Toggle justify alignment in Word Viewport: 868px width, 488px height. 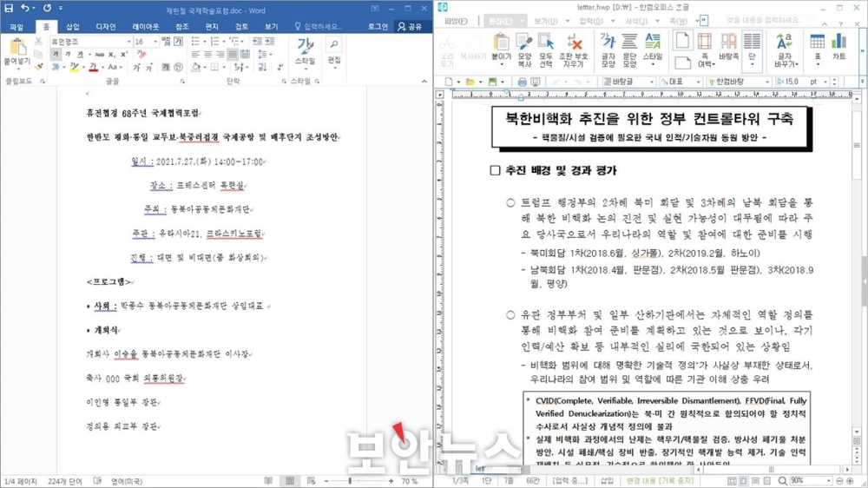click(x=233, y=55)
